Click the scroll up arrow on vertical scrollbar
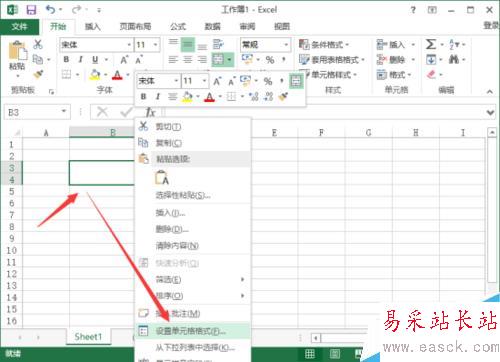Screen dimensions: 500x362 pyautogui.click(x=492, y=133)
